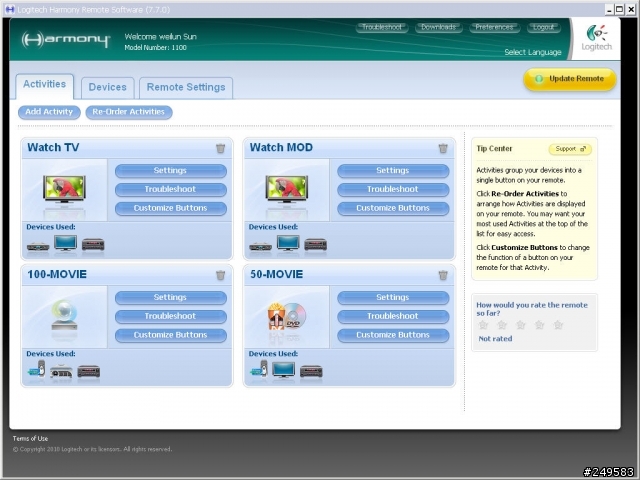Rate the remote four stars

(x=540, y=325)
